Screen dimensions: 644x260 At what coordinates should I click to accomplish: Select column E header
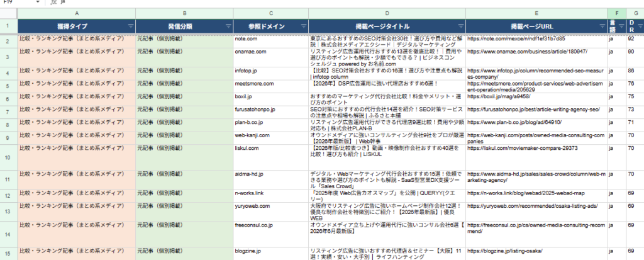click(x=536, y=14)
